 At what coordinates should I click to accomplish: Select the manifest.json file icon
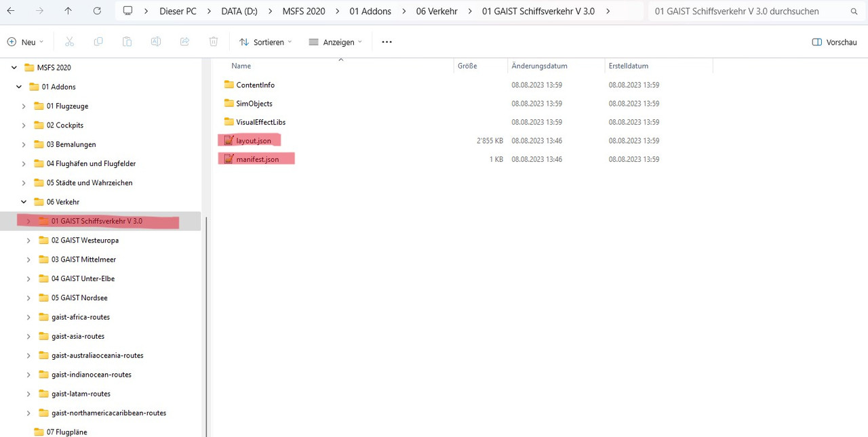pyautogui.click(x=229, y=159)
